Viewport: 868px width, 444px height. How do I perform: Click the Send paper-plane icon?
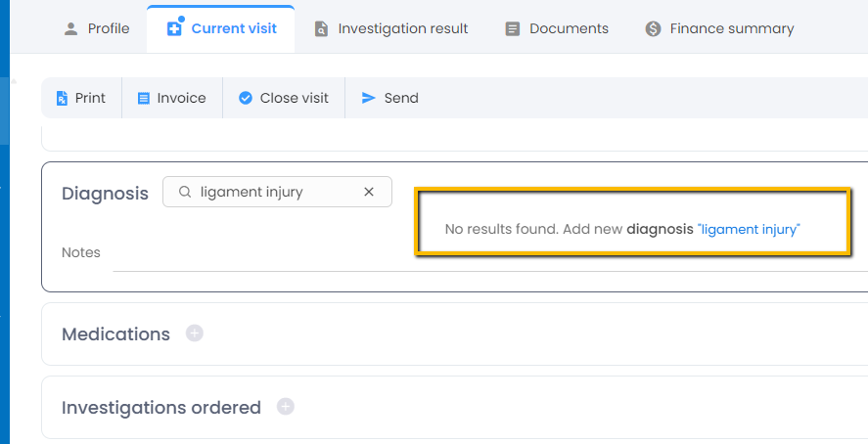click(369, 98)
